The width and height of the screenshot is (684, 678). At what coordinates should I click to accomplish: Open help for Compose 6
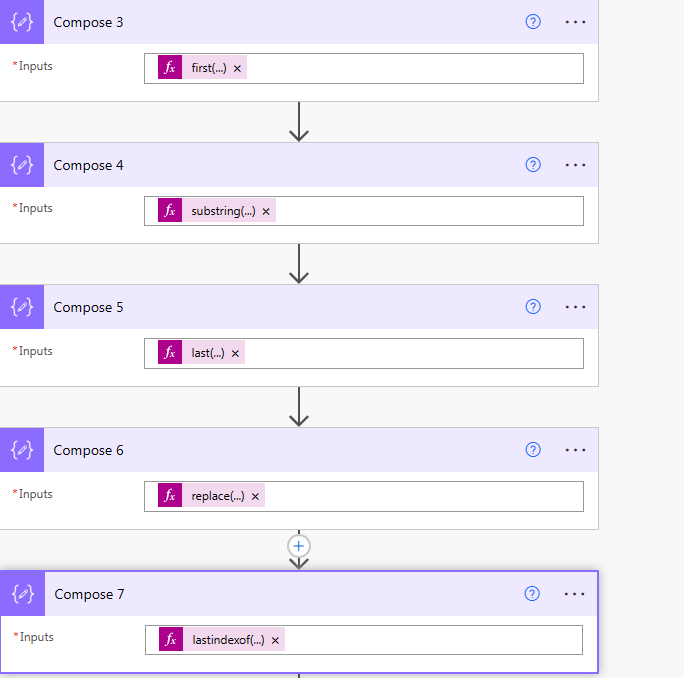point(533,450)
